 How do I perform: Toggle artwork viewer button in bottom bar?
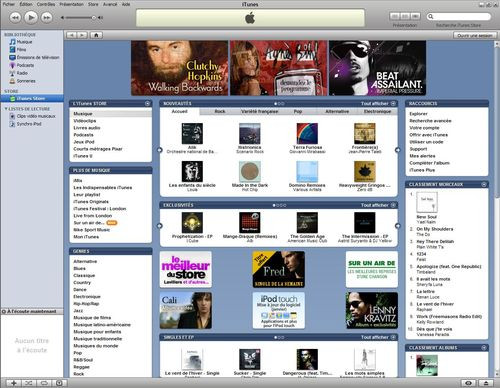point(59,383)
